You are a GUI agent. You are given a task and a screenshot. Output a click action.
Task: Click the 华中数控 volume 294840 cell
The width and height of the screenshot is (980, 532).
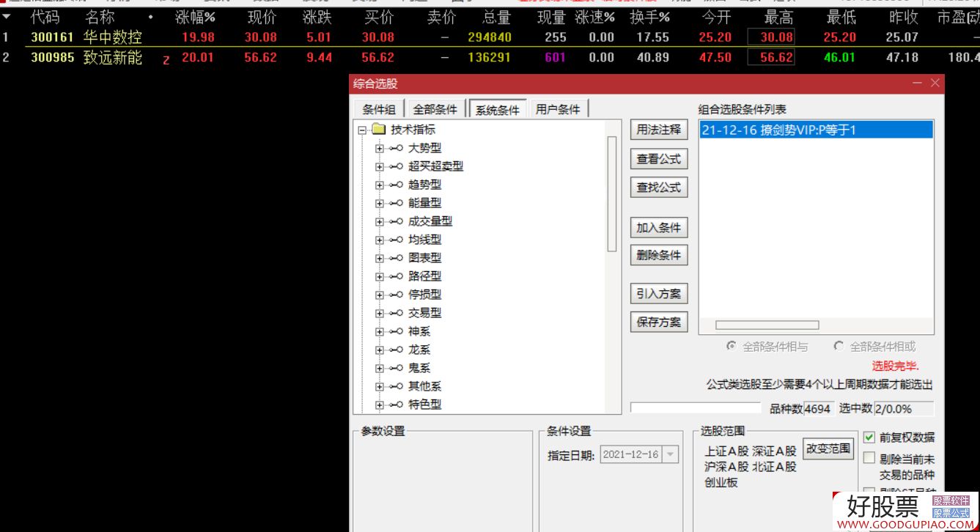tap(490, 37)
